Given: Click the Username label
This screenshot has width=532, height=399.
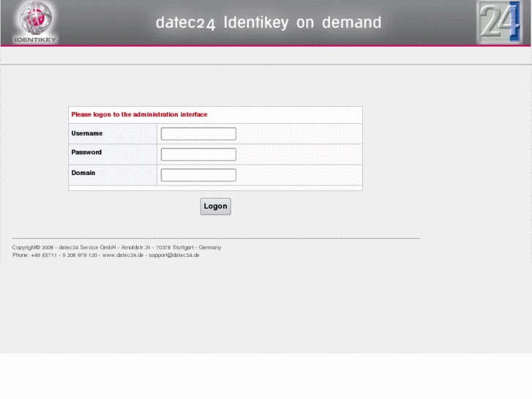Looking at the screenshot, I should (87, 133).
